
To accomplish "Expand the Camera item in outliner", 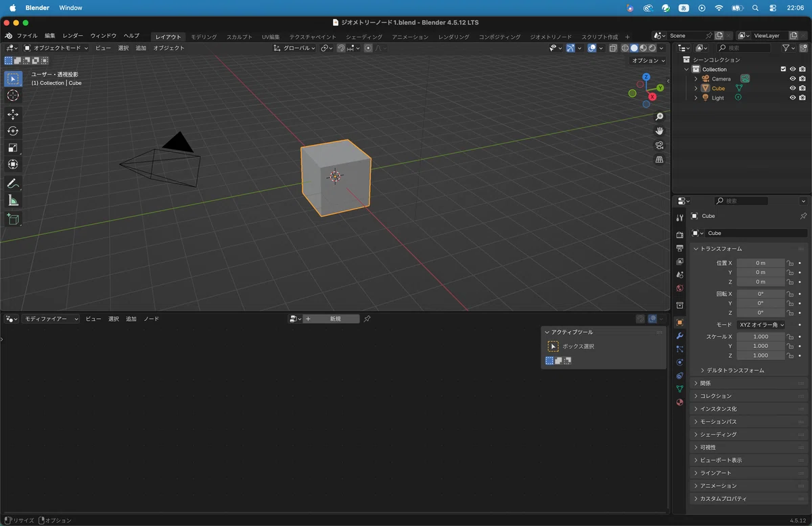I will (696, 79).
